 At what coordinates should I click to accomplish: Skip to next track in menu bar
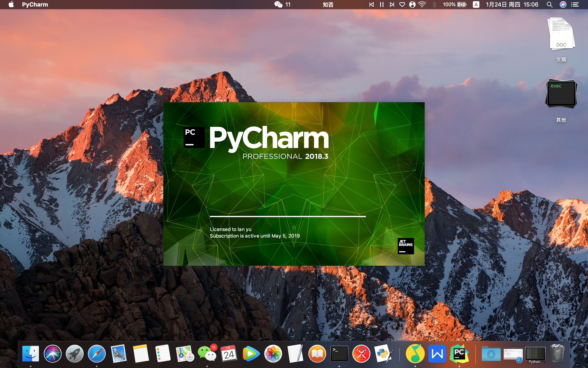pos(392,4)
